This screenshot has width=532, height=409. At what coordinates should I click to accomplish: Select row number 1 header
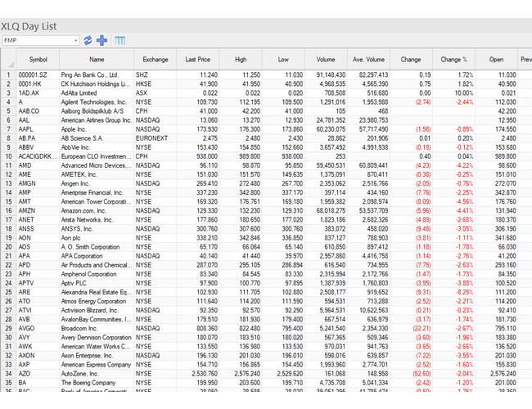[x=8, y=75]
